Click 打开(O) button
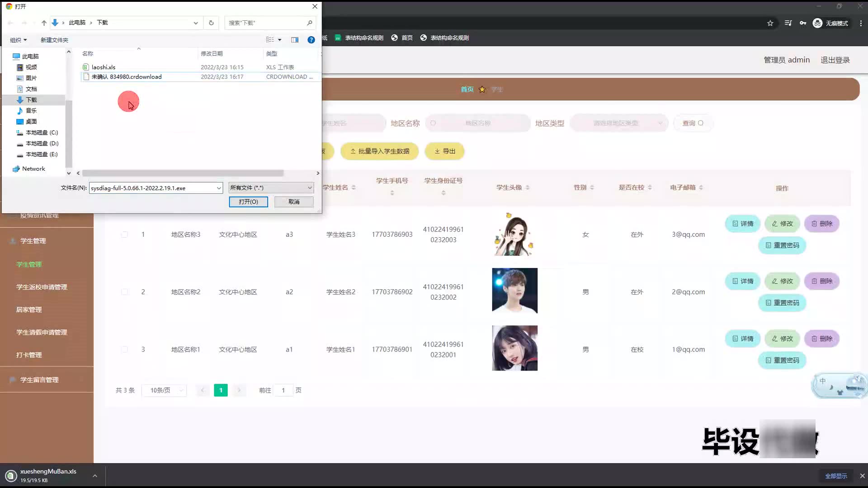Viewport: 868px width, 488px height. pos(248,202)
